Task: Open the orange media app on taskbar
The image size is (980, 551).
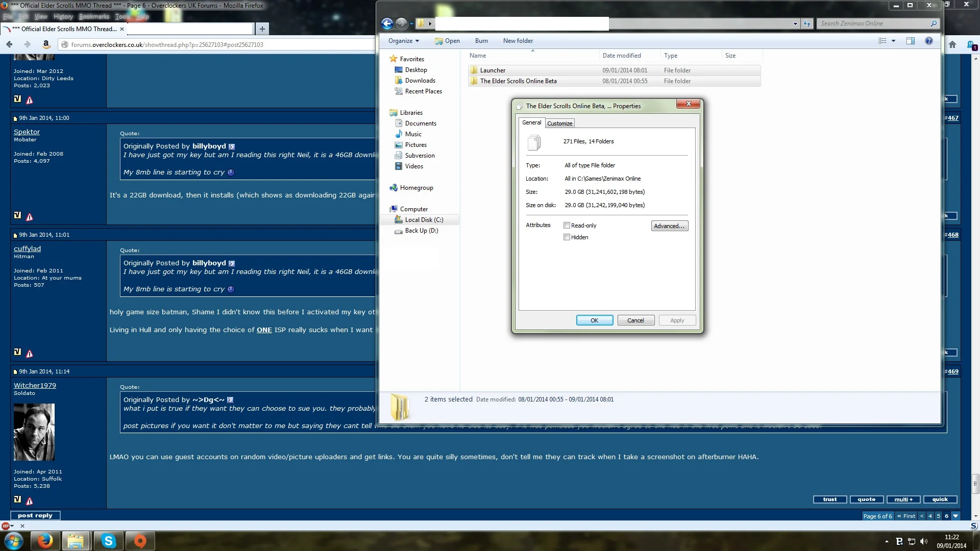Action: pos(140,541)
